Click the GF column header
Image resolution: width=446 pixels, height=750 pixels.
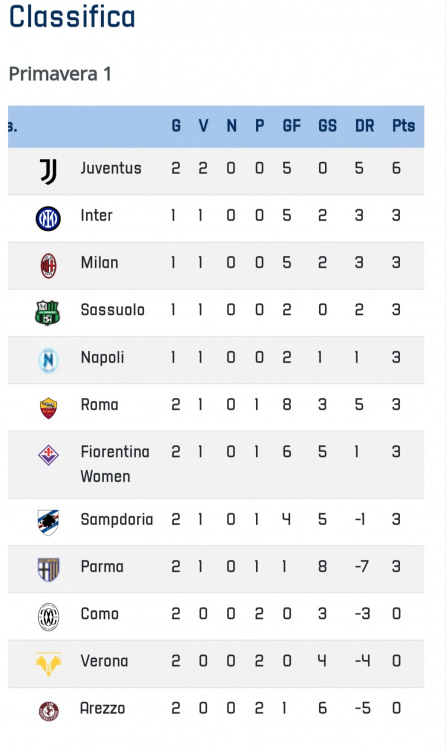tap(291, 126)
